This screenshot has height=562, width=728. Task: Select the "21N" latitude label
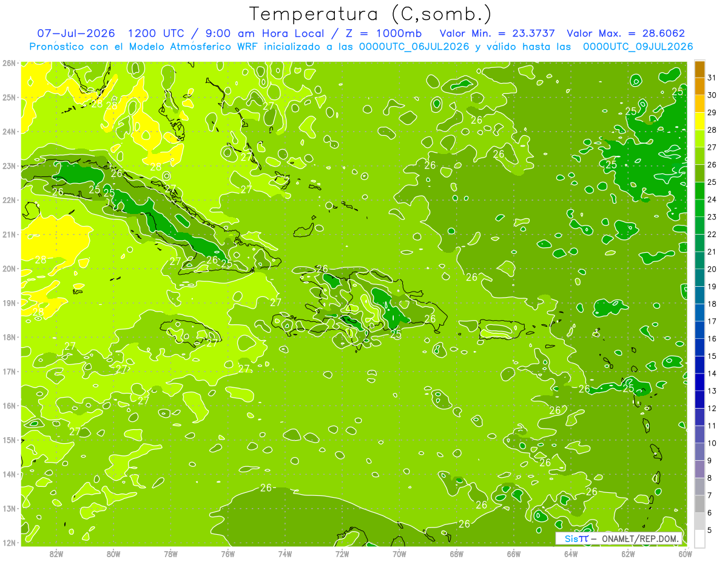(9, 234)
